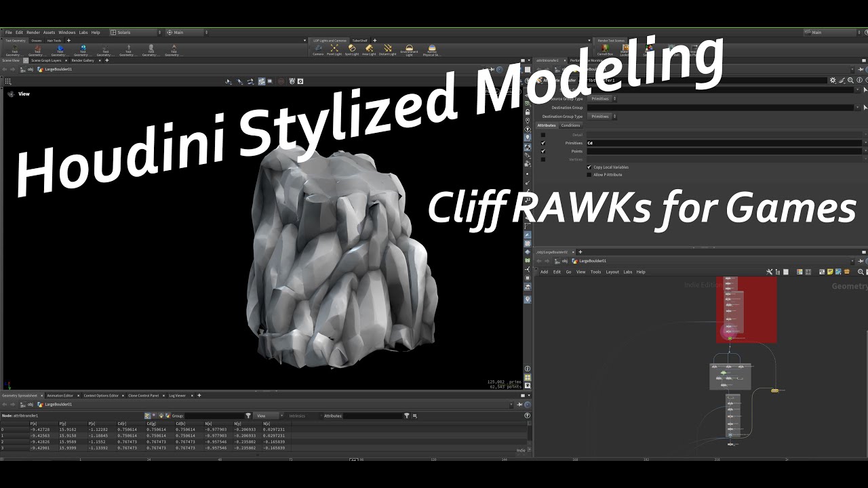Open network editor Layout menu
Viewport: 868px width, 488px height.
(x=612, y=272)
